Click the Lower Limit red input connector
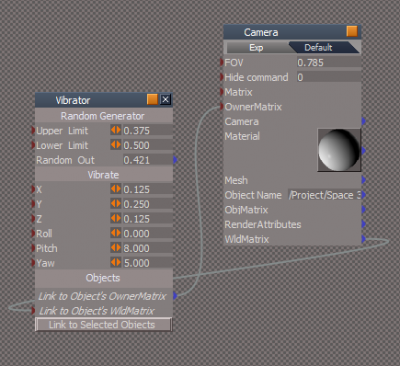The width and height of the screenshot is (400, 366). tap(33, 145)
